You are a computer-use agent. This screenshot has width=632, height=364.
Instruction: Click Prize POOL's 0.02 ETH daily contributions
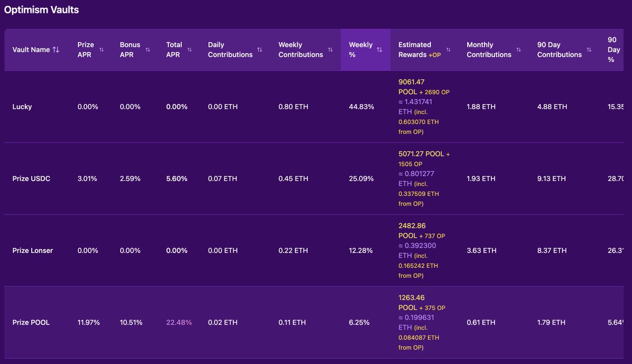tap(223, 322)
